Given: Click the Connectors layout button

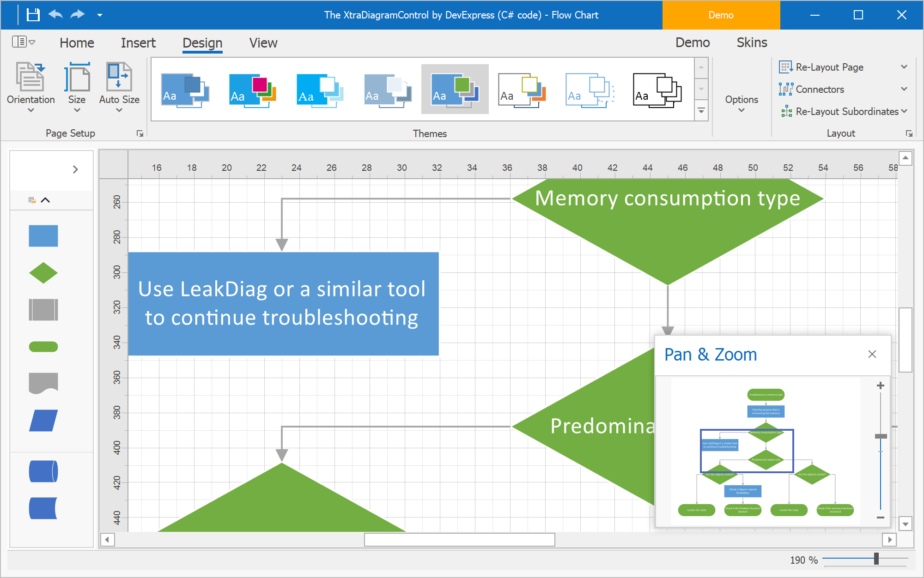Looking at the screenshot, I should (819, 90).
